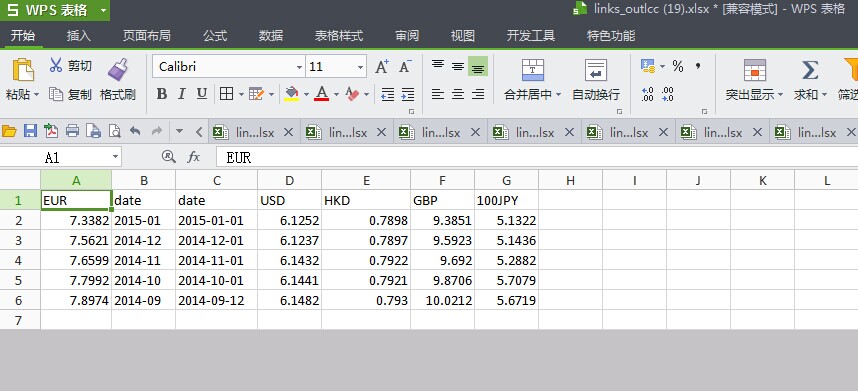858x391 pixels.
Task: Apply comma thousands separator style
Action: [x=698, y=66]
